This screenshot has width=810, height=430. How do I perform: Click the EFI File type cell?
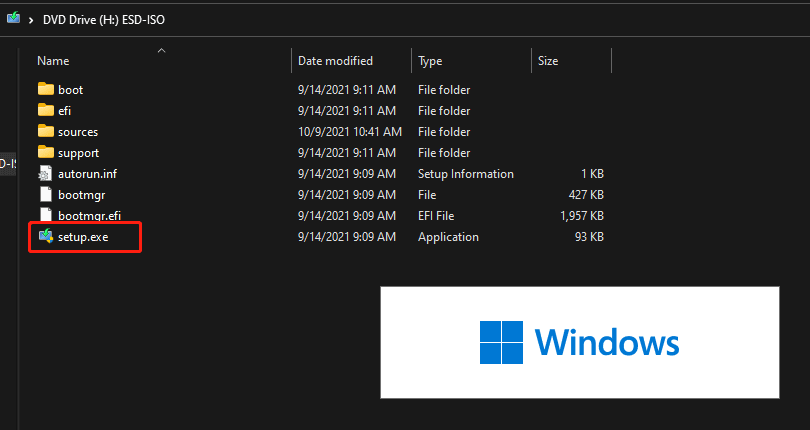436,216
